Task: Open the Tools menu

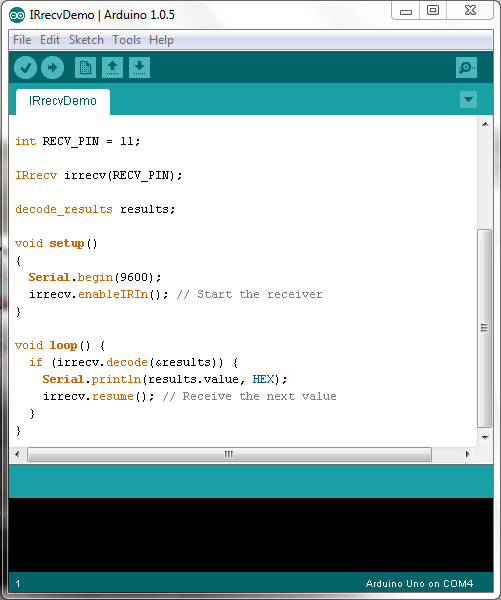Action: 126,40
